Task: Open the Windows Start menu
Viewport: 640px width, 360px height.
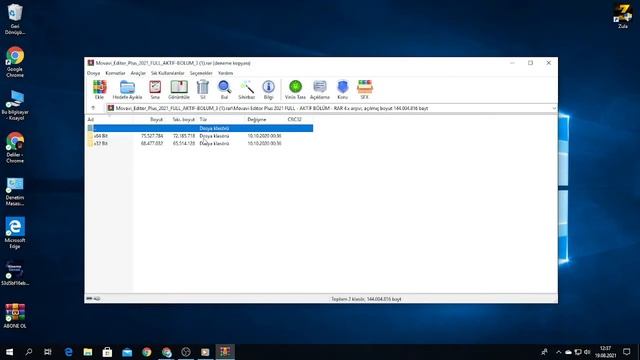Action: pyautogui.click(x=9, y=352)
